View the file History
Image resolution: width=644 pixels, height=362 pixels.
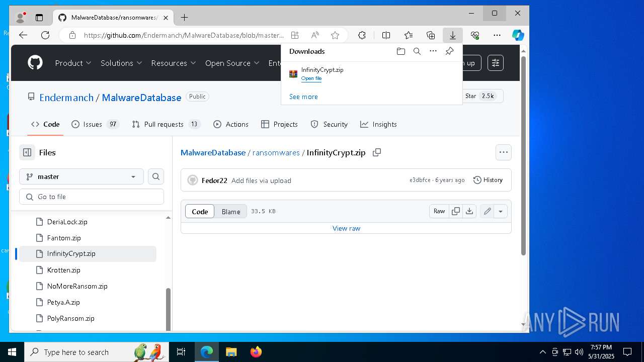pos(488,180)
